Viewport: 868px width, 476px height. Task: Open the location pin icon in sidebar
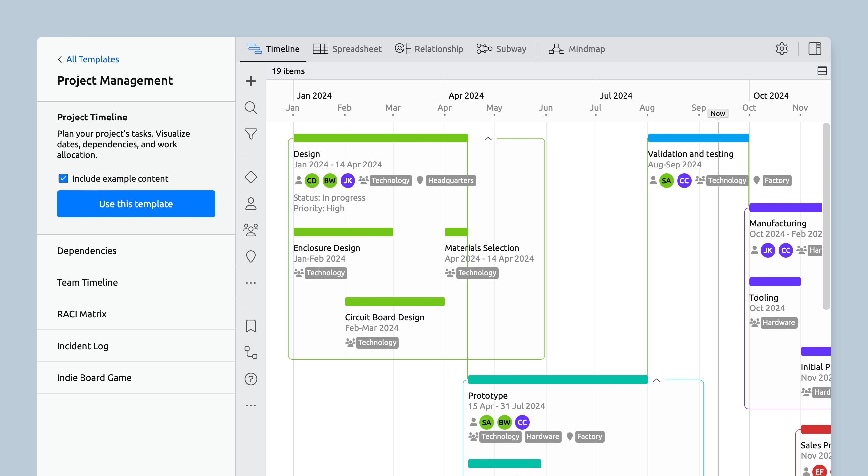click(x=251, y=257)
